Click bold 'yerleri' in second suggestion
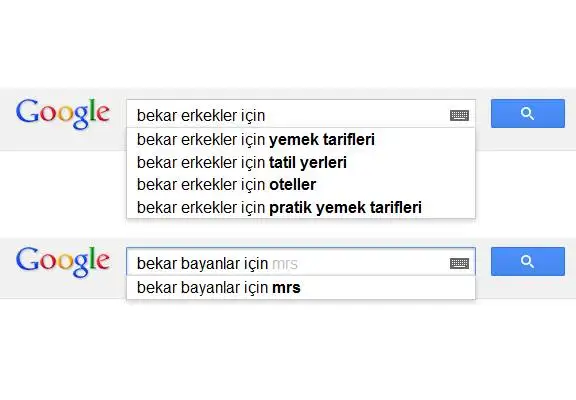The image size is (576, 400). point(323,163)
